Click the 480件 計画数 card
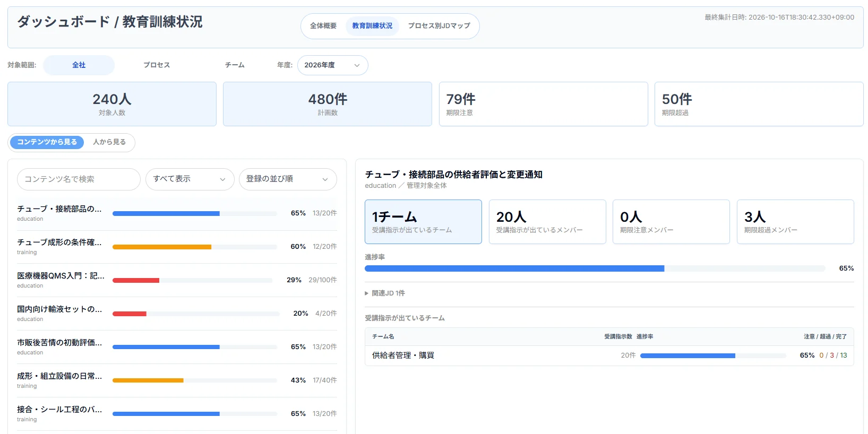Viewport: 868px width, 434px height. coord(328,104)
